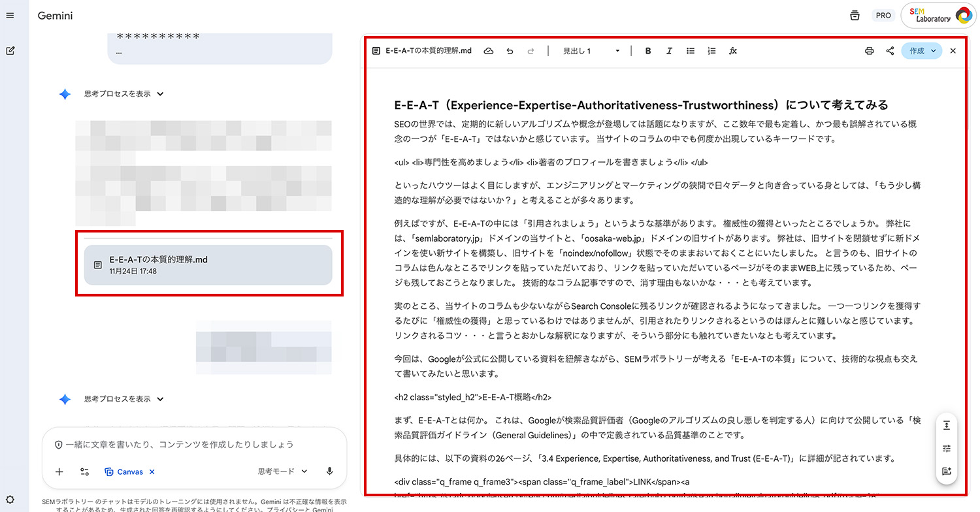Click the cloud save status icon
The height and width of the screenshot is (512, 980).
click(488, 51)
